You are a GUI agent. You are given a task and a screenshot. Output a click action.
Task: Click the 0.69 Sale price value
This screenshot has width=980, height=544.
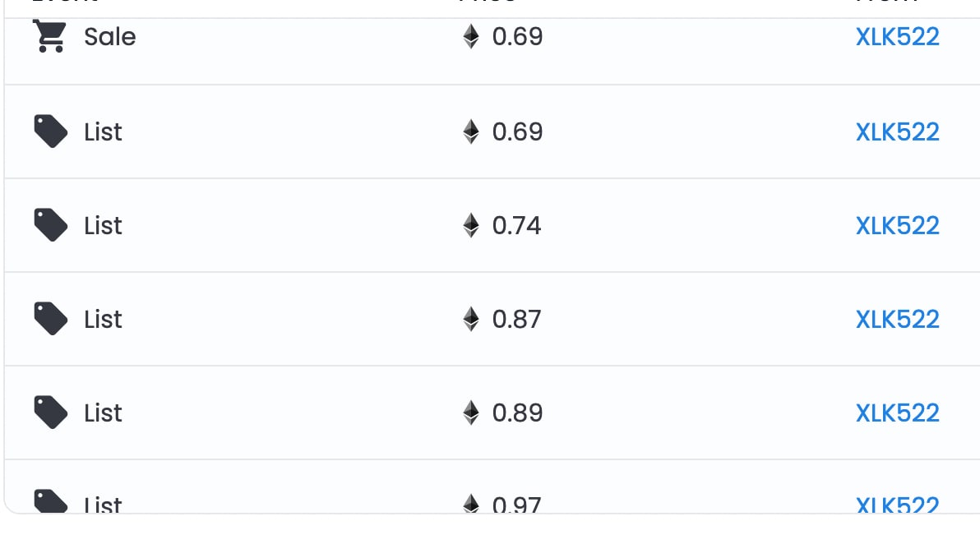[517, 37]
